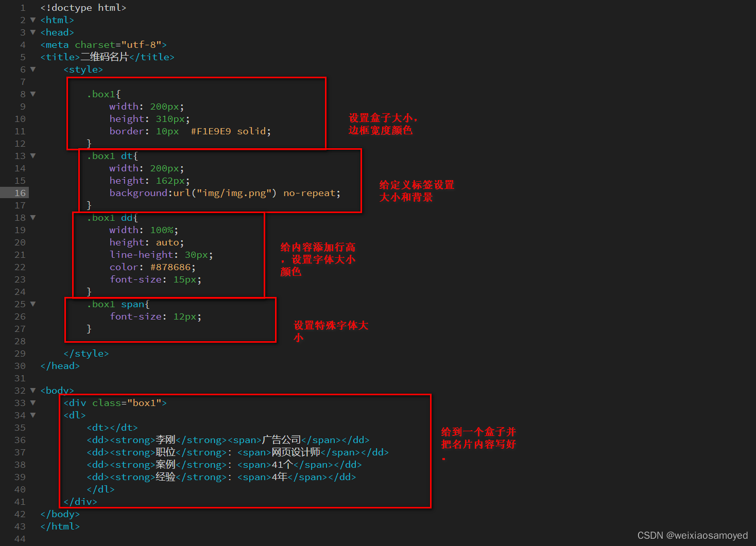
Task: Click the closing style tag
Action: 86,354
